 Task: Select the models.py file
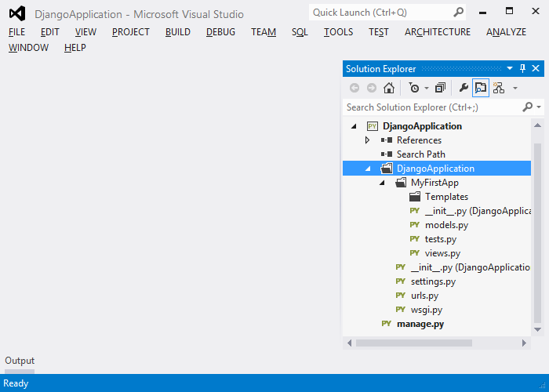[x=446, y=225]
